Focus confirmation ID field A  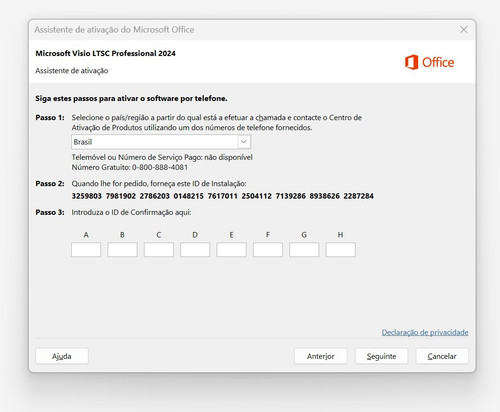click(86, 250)
